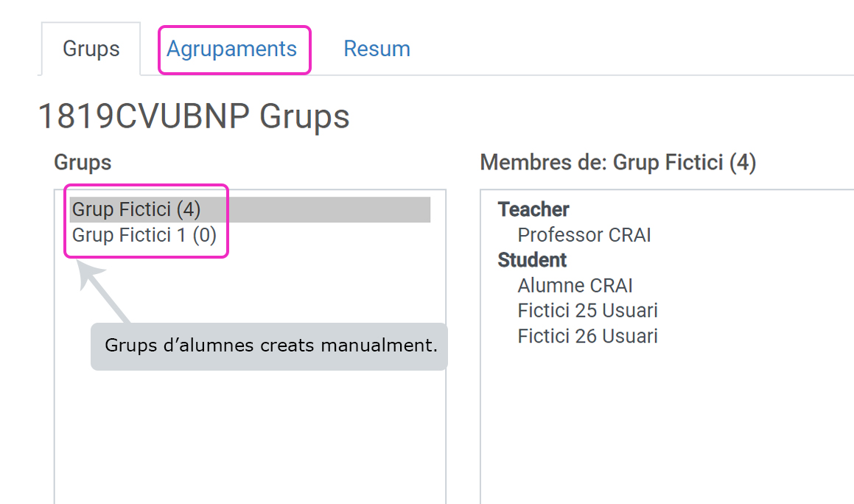Click the blank area below the callout
This screenshot has width=854, height=504.
(251, 435)
